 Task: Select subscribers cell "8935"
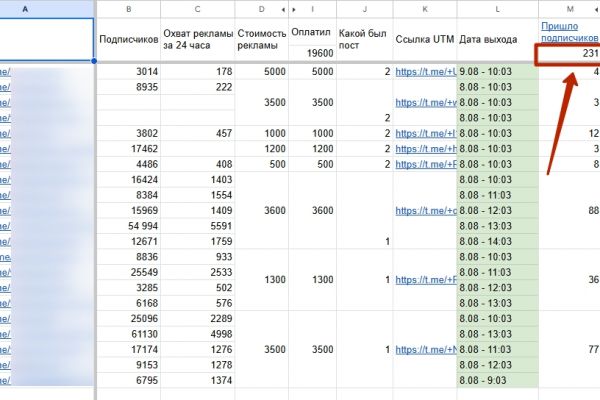tap(129, 87)
